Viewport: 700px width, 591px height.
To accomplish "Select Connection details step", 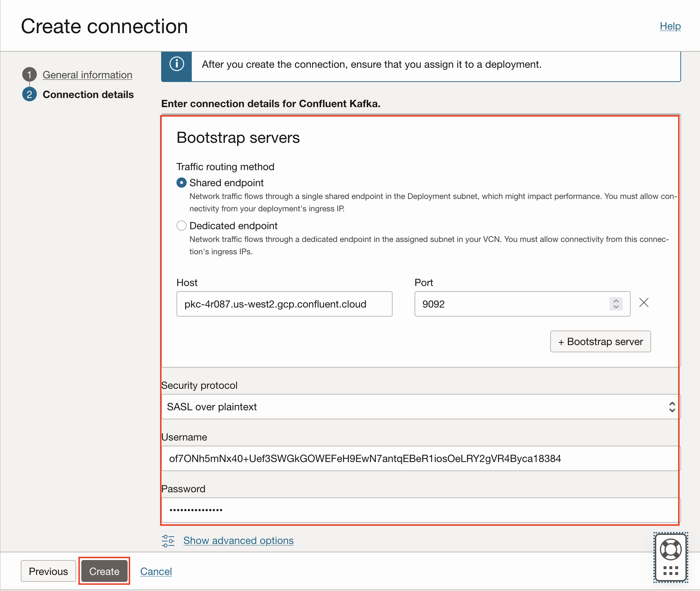I will tap(88, 94).
